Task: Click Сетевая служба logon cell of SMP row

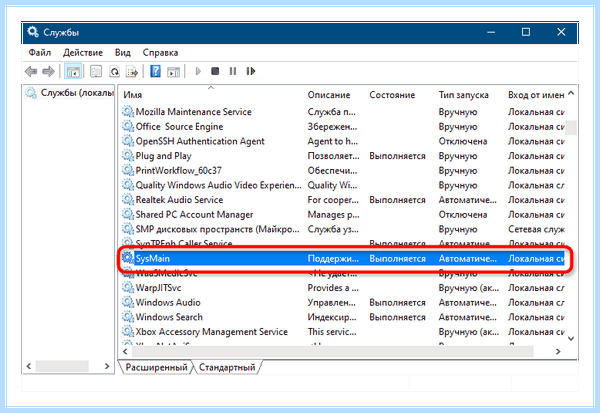Action: (x=536, y=229)
